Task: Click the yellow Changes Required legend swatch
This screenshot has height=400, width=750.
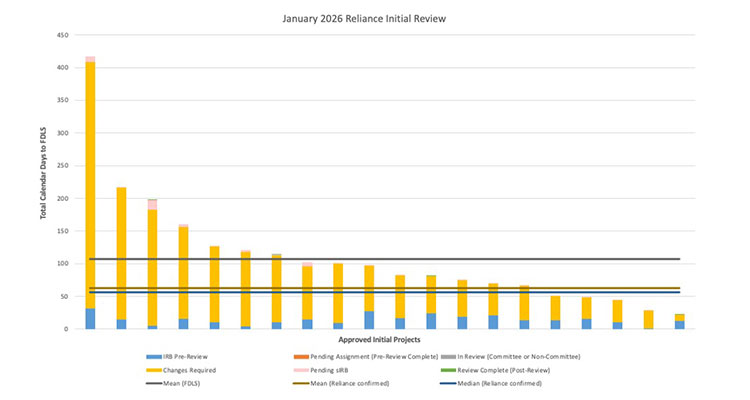Action: [x=153, y=370]
